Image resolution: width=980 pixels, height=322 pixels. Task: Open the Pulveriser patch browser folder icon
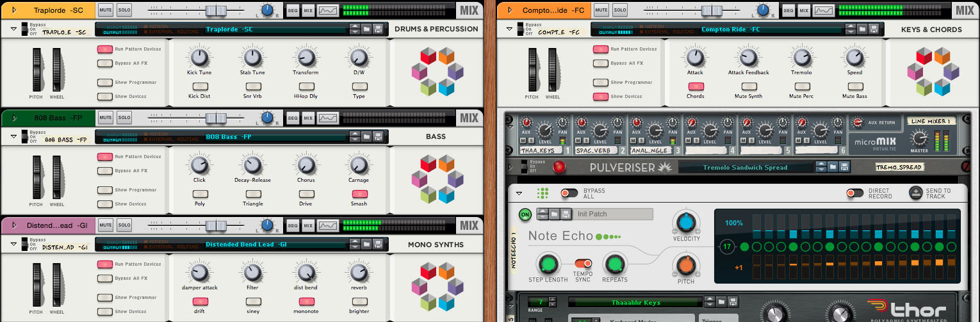[833, 167]
